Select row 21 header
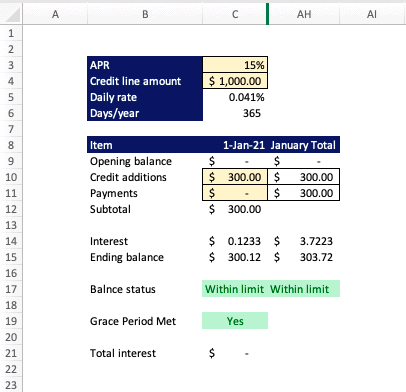This screenshot has width=406, height=392. (x=11, y=353)
